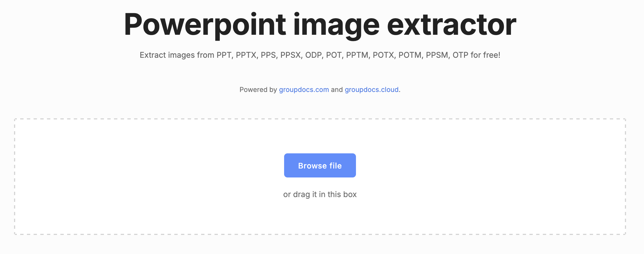Open the groupdocs.com link
This screenshot has width=644, height=254.
[304, 90]
